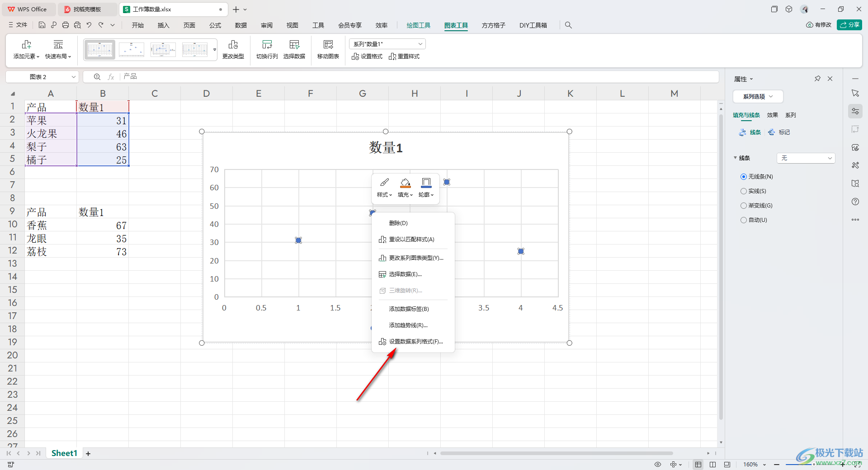Click the save icon in quick toolbar
Screen dimensions: 868x470
click(42, 25)
